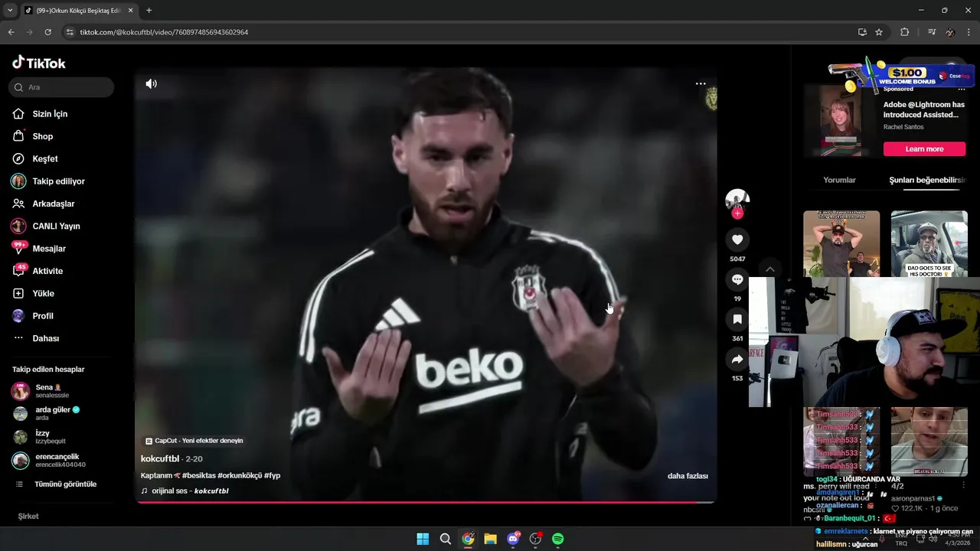This screenshot has height=551, width=980.
Task: Go back in Chrome
Action: coord(11,32)
